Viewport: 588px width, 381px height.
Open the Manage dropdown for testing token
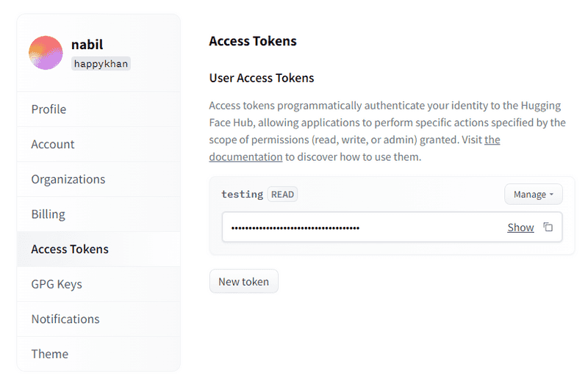pyautogui.click(x=534, y=195)
